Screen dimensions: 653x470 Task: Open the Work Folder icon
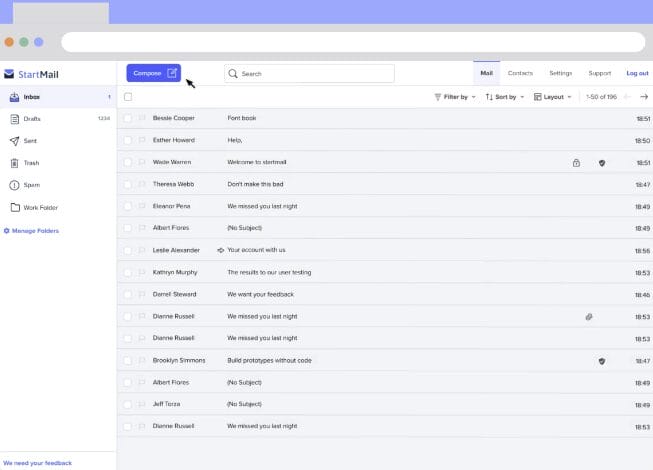pos(15,207)
